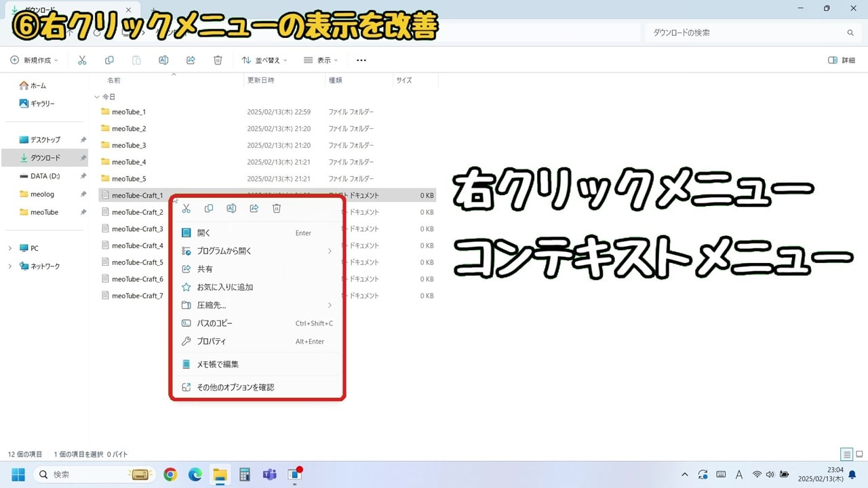
Task: Choose Show more options (その他のオプションを確認)
Action: pos(257,388)
